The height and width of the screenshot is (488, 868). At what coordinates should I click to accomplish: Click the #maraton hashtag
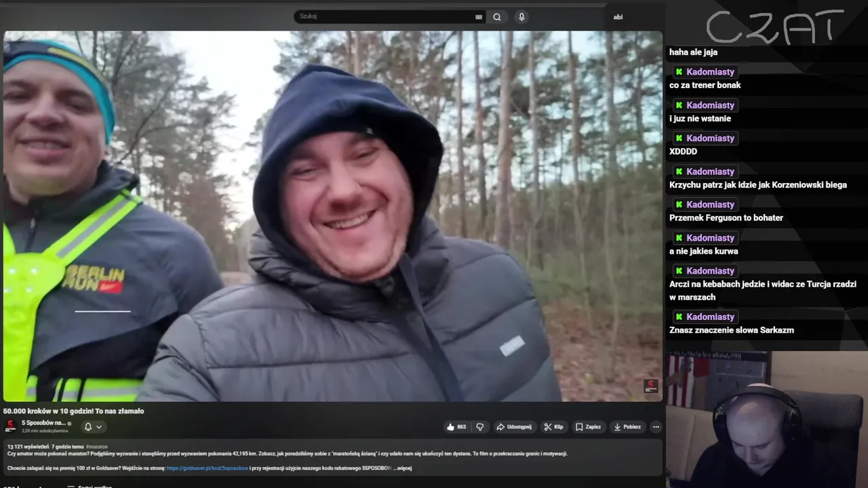click(x=97, y=447)
